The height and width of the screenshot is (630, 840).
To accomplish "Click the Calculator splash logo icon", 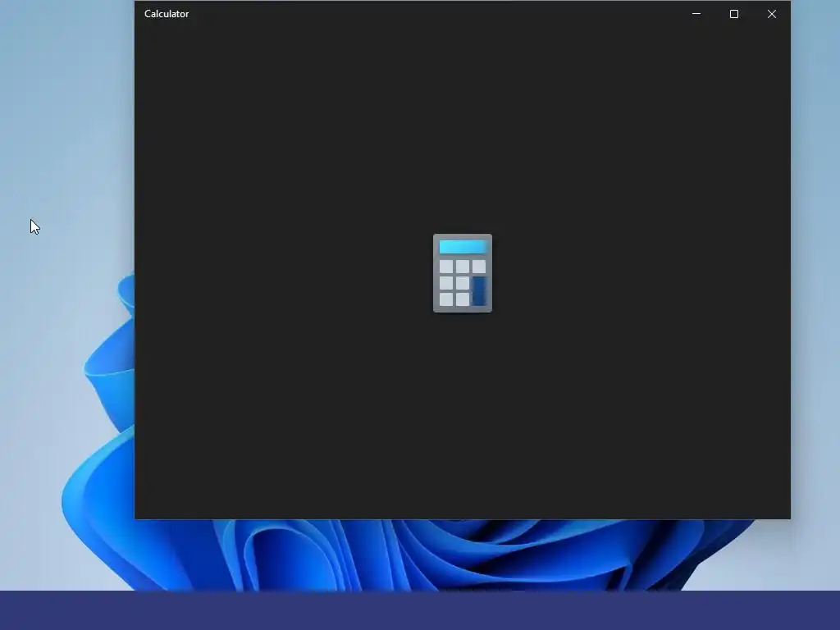I will click(x=463, y=273).
